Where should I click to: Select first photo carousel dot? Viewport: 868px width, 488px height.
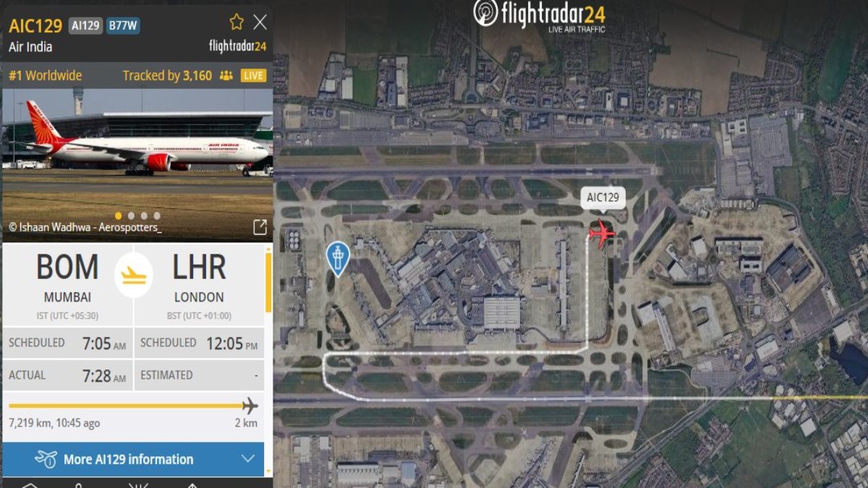(119, 215)
